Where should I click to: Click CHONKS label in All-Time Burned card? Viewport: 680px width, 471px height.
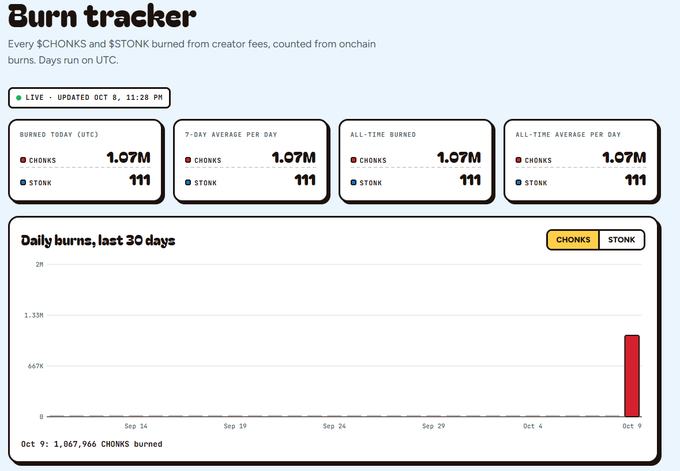pos(373,160)
